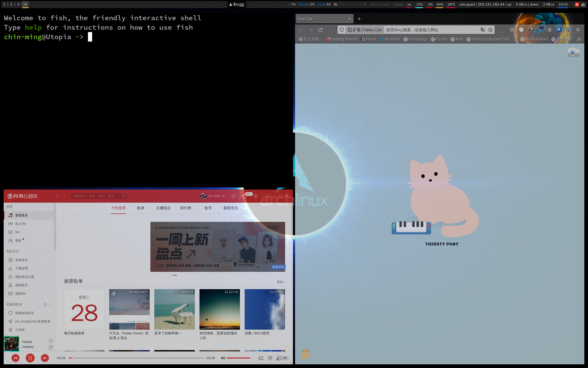Open NetEase Music settings gear
This screenshot has width=588, height=368.
coord(255,196)
